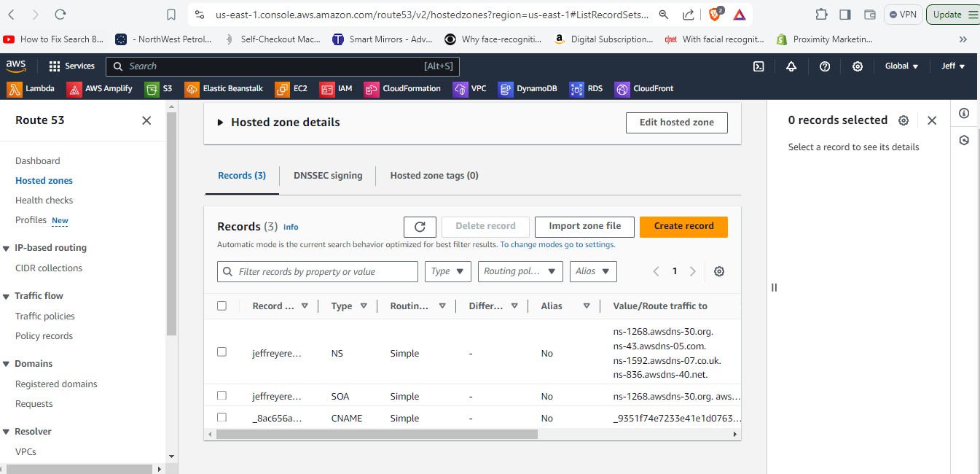Open the IAM shortcut
Viewport: 980px width, 474px height.
tap(336, 89)
